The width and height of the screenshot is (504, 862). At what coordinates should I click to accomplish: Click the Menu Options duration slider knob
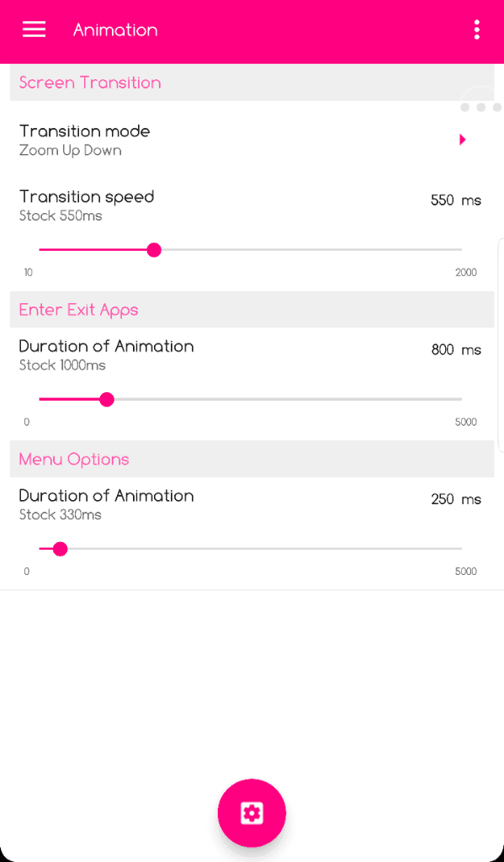click(61, 549)
